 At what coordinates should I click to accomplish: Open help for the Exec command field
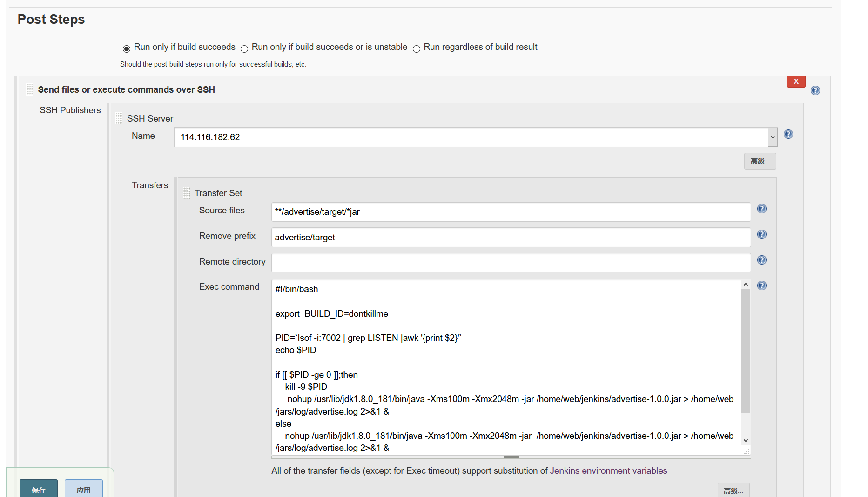click(761, 286)
